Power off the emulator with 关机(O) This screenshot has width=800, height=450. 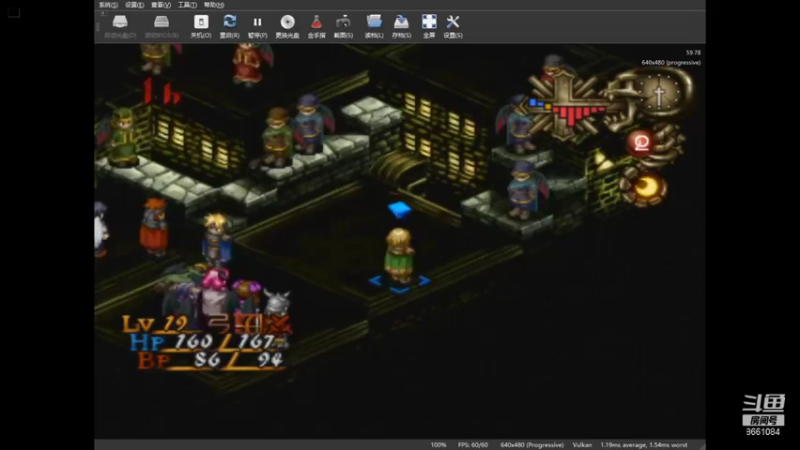pyautogui.click(x=201, y=27)
